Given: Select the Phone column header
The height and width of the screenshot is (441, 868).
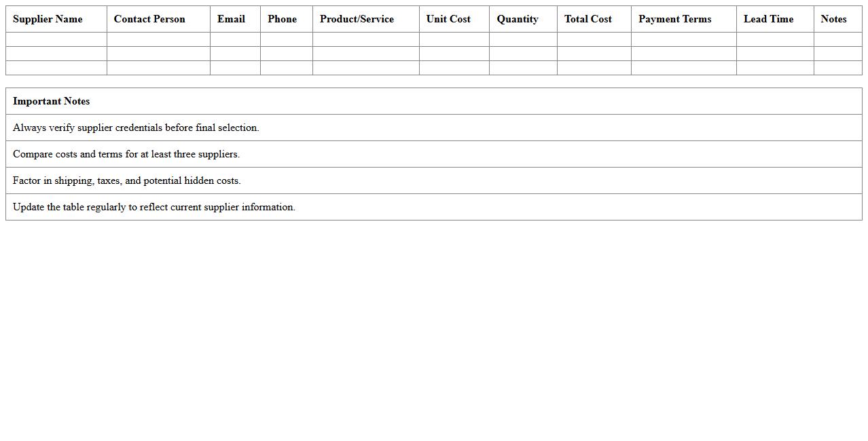Looking at the screenshot, I should tap(282, 19).
